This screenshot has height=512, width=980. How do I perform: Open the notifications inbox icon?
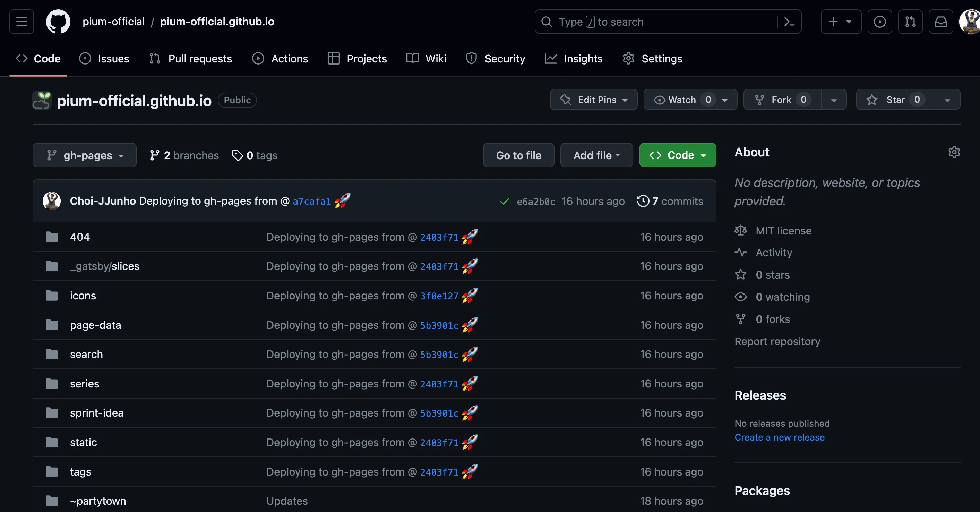point(940,22)
